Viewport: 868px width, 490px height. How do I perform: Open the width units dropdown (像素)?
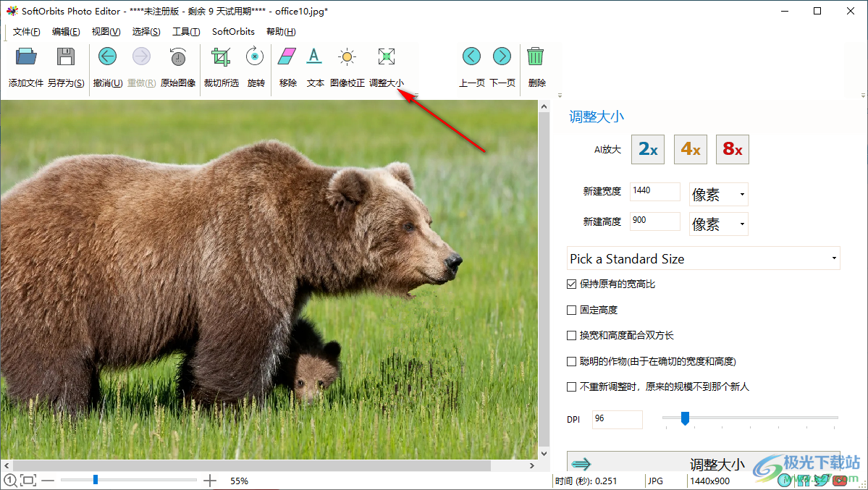tap(718, 194)
